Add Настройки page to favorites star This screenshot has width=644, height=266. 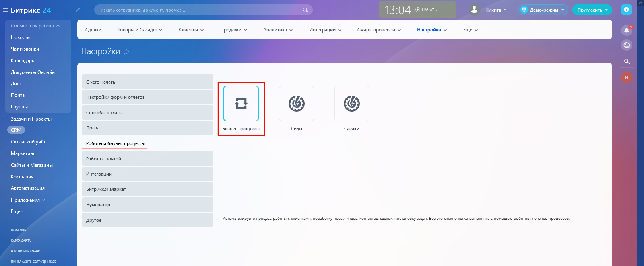coord(126,52)
